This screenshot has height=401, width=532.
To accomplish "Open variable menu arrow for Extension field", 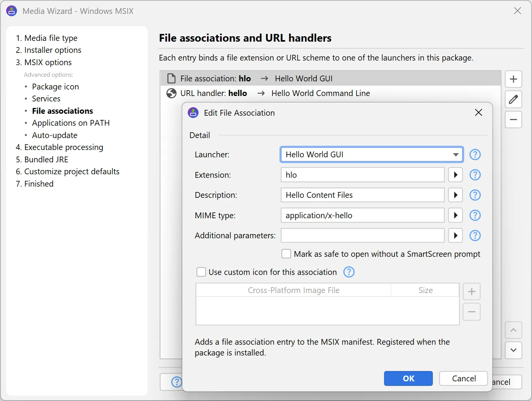I will tap(455, 175).
